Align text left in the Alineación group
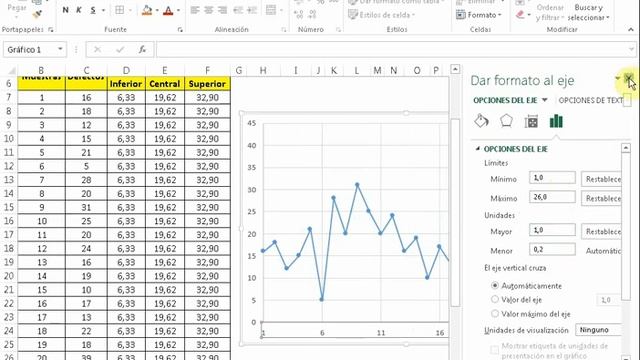This screenshot has width=640, height=360. [195, 10]
